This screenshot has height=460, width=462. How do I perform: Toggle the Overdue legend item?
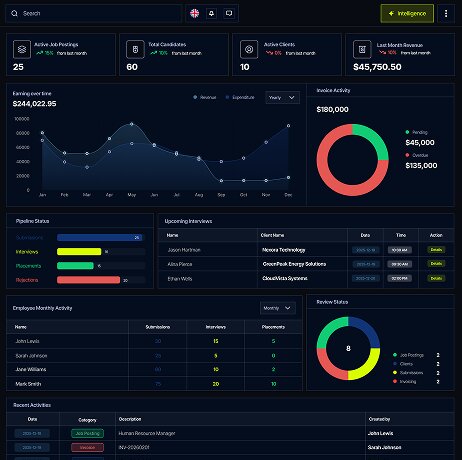pyautogui.click(x=417, y=155)
